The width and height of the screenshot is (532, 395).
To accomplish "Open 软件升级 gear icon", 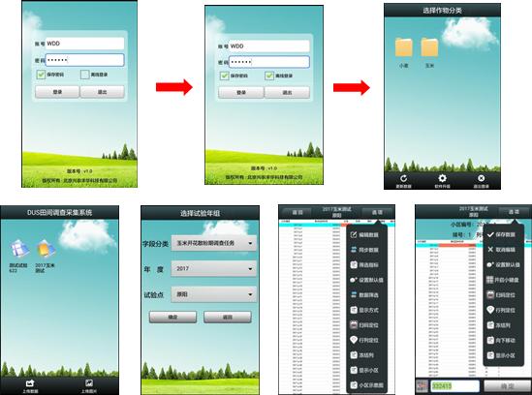I will (x=442, y=178).
